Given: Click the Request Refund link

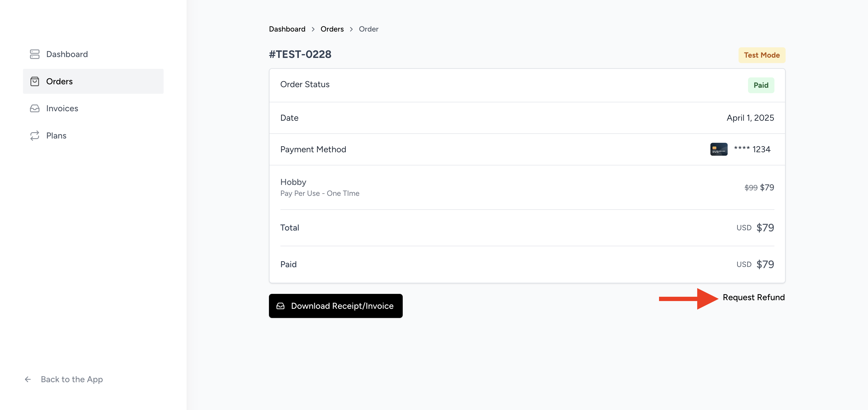Looking at the screenshot, I should [753, 298].
